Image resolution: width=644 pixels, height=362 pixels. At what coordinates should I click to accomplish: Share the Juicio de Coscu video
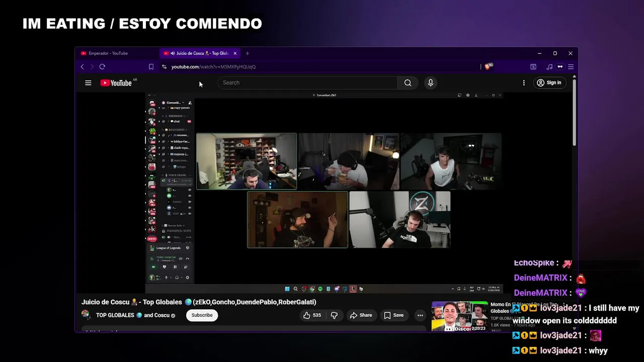click(x=361, y=315)
